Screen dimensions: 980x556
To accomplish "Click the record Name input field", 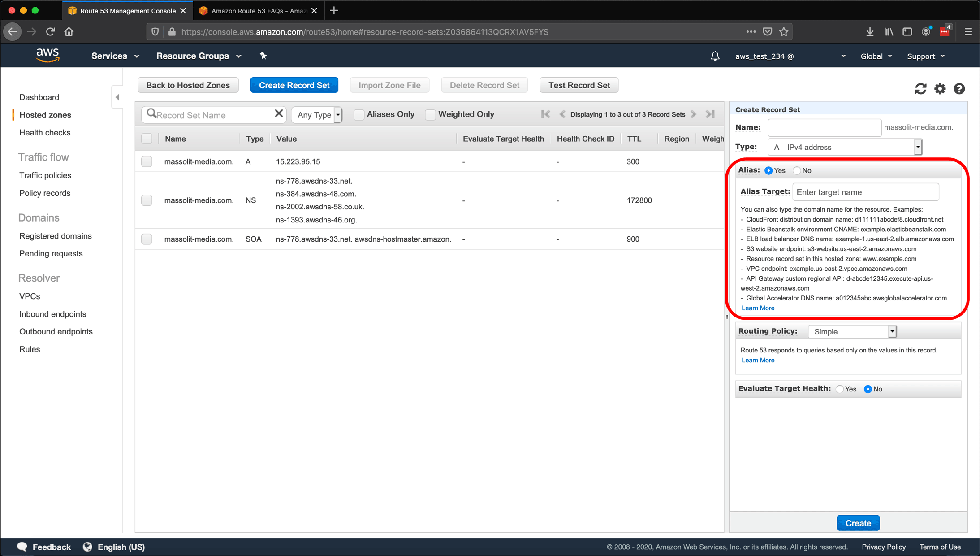I will click(825, 127).
